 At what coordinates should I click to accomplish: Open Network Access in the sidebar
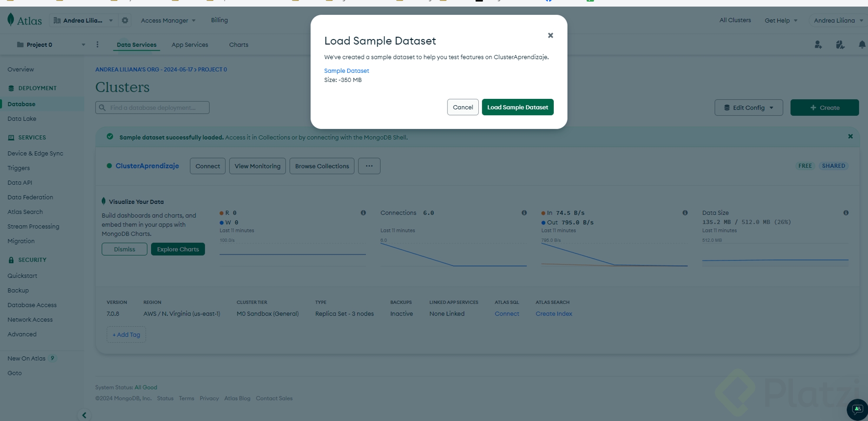(30, 320)
